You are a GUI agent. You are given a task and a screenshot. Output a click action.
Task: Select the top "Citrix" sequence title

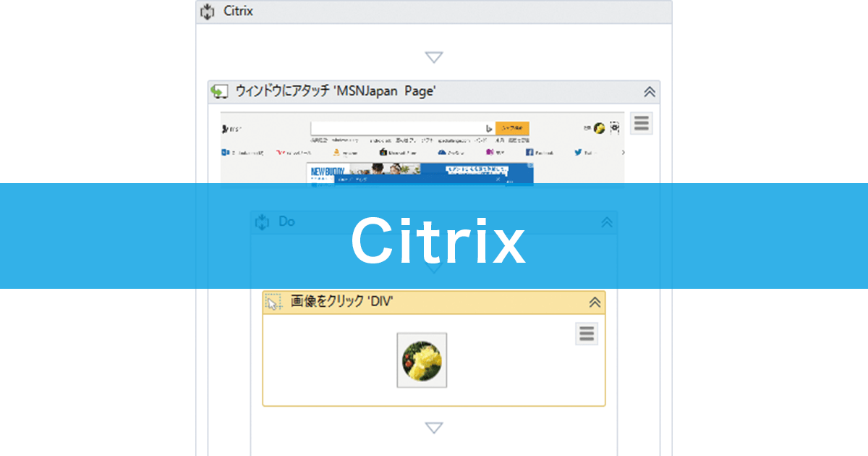(238, 12)
